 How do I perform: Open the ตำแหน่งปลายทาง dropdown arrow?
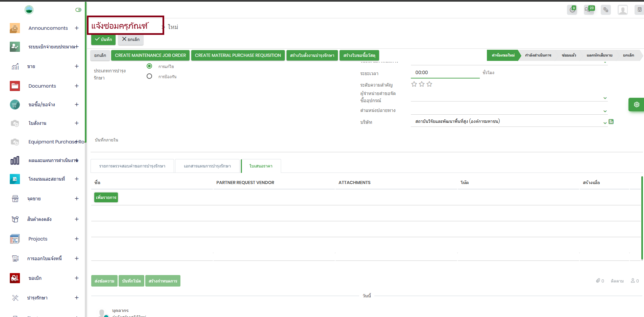point(605,111)
